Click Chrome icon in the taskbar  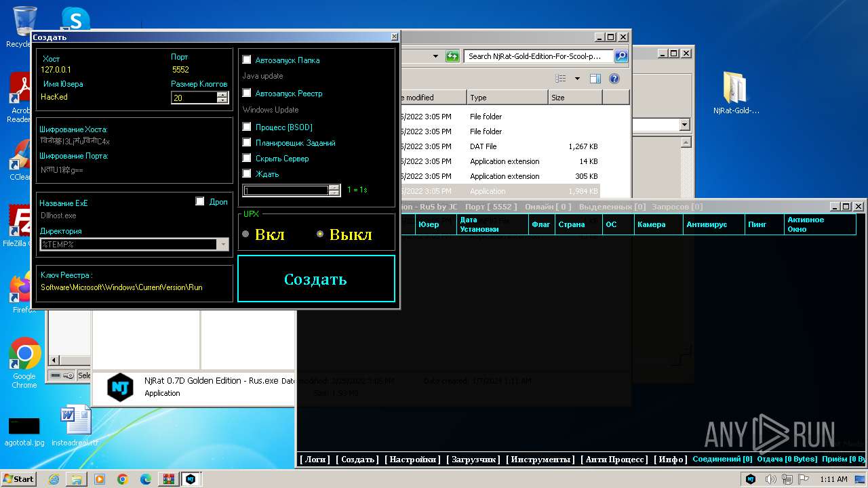[x=123, y=479]
